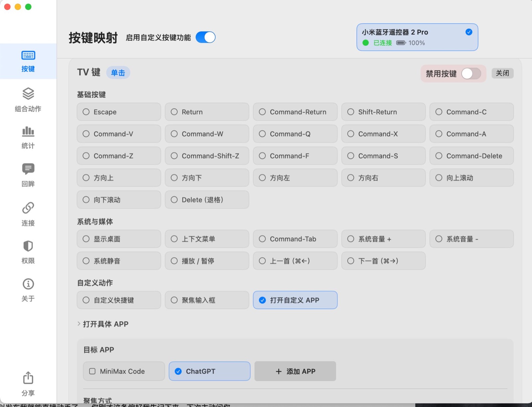Click the 单击 badge next to TV 键
The width and height of the screenshot is (532, 407).
(x=118, y=73)
